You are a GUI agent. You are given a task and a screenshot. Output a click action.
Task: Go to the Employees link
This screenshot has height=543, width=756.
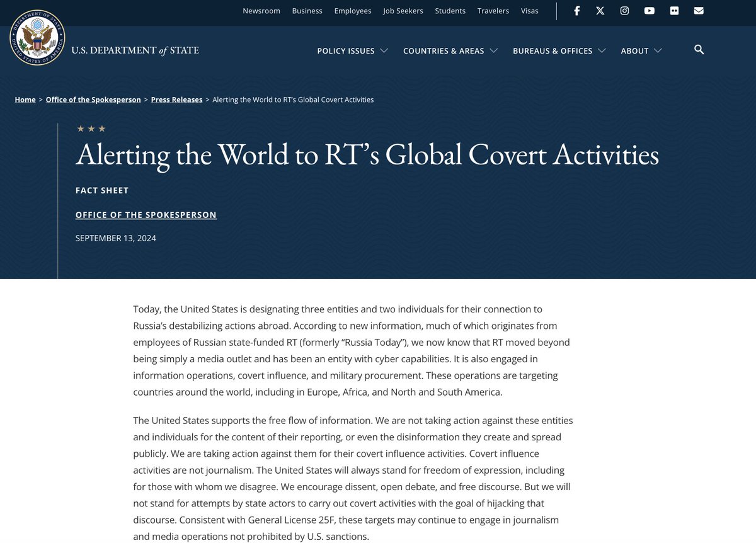pyautogui.click(x=353, y=11)
